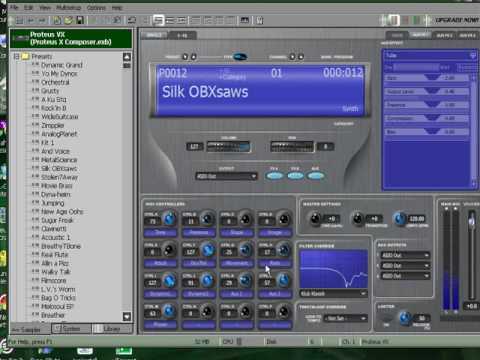Image resolution: width=480 pixels, height=360 pixels.
Task: Click the preset decrement arrow above the display
Action: click(185, 57)
